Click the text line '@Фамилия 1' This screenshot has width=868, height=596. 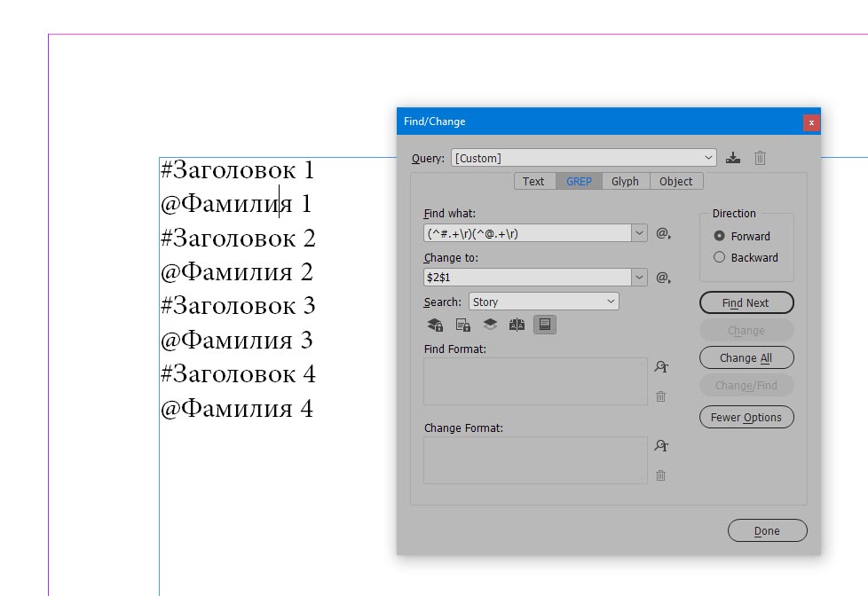click(x=236, y=204)
